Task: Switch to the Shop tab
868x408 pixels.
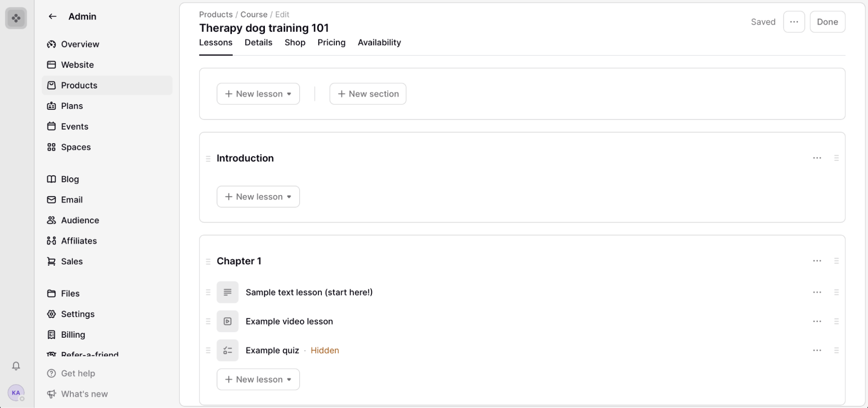Action: 295,43
